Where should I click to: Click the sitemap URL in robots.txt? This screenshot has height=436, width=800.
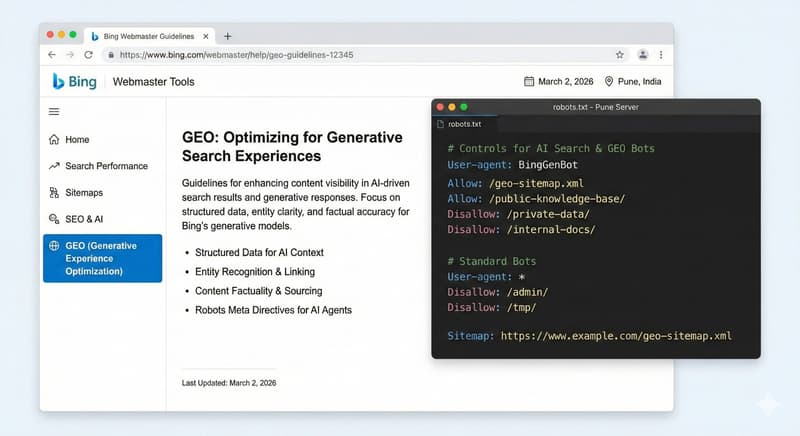tap(616, 336)
